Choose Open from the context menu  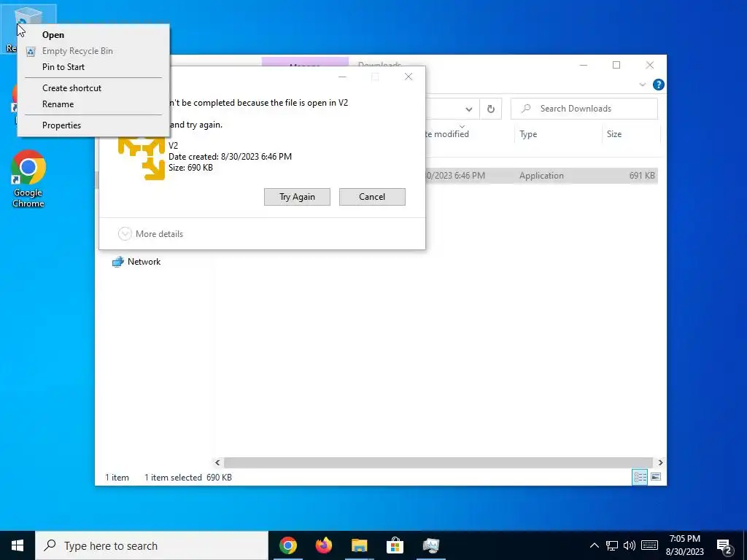93,35
